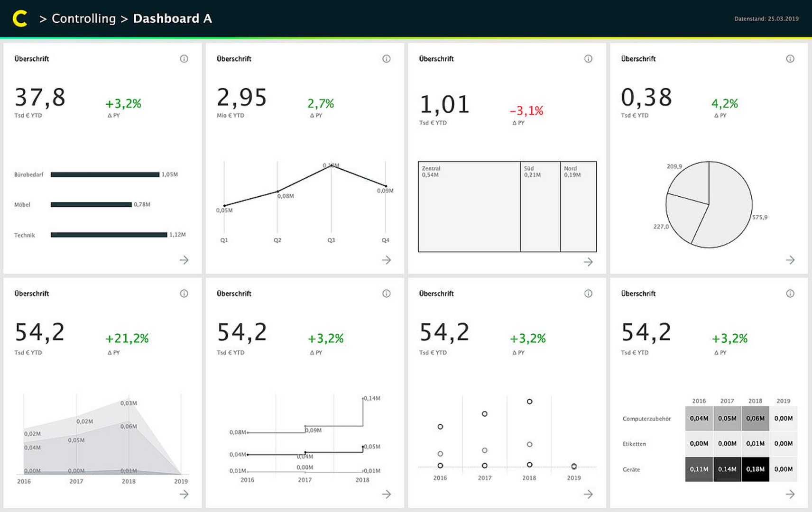
Task: Click the Dashboard A breadcrumb title
Action: tap(172, 18)
